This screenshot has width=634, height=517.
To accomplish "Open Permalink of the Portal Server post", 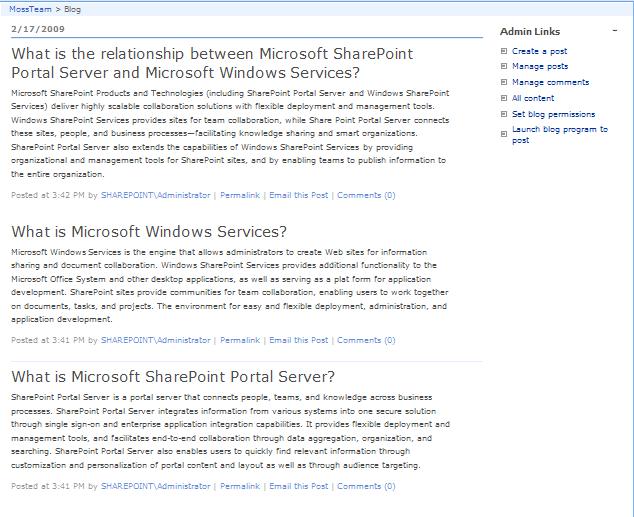I will click(240, 486).
